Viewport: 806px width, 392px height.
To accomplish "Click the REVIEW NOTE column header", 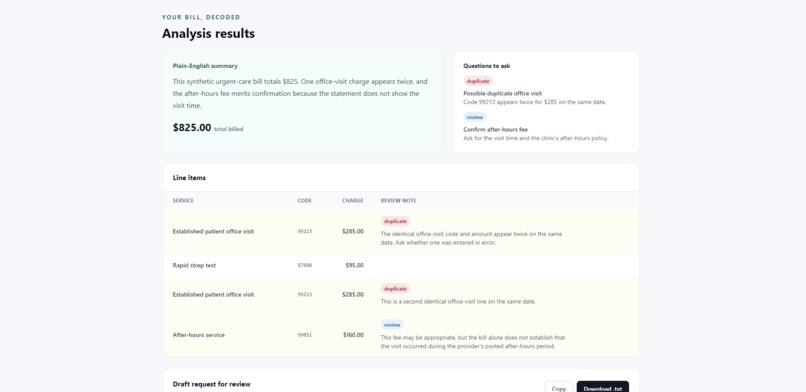I will 398,200.
